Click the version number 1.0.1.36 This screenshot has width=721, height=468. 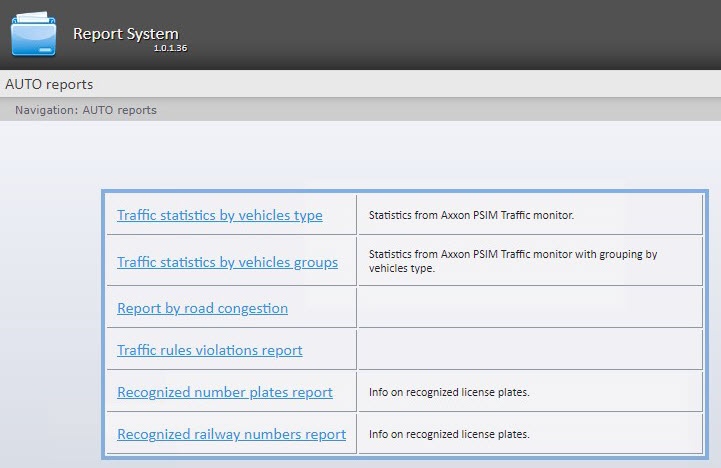coord(170,48)
